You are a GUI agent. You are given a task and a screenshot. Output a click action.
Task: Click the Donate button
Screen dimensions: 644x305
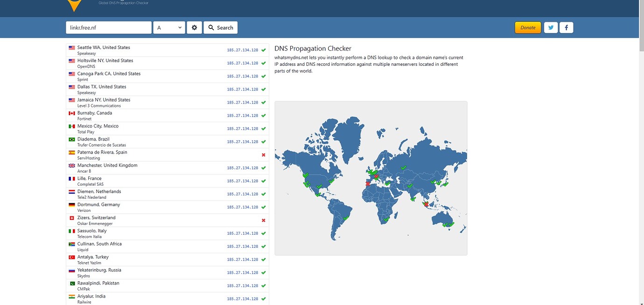pos(528,28)
